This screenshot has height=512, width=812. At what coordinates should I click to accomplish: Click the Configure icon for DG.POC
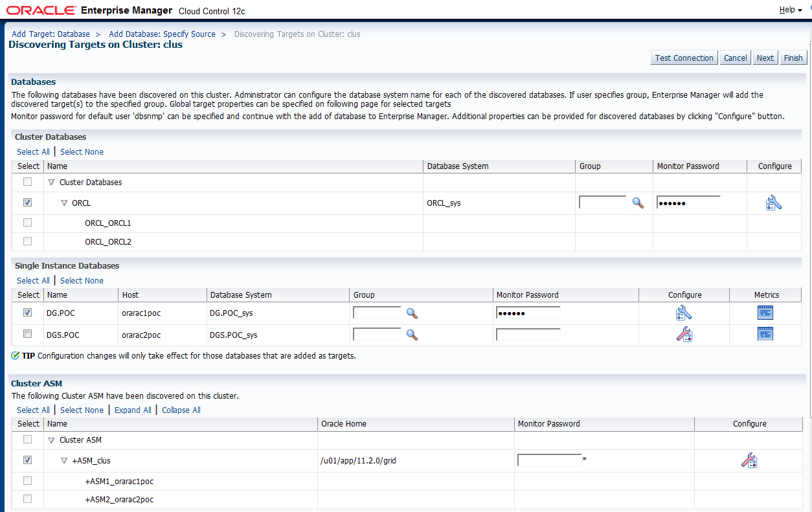point(684,312)
